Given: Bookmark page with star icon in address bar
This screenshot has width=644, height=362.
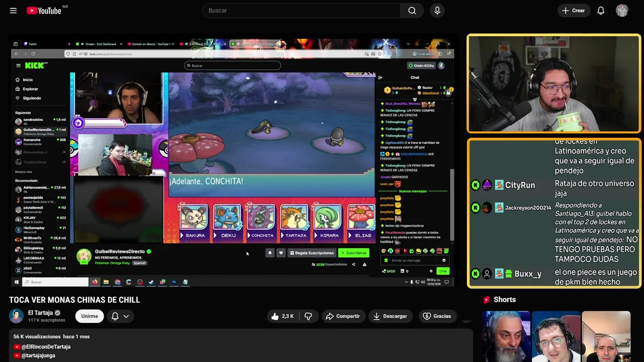Looking at the screenshot, I should coord(379,54).
